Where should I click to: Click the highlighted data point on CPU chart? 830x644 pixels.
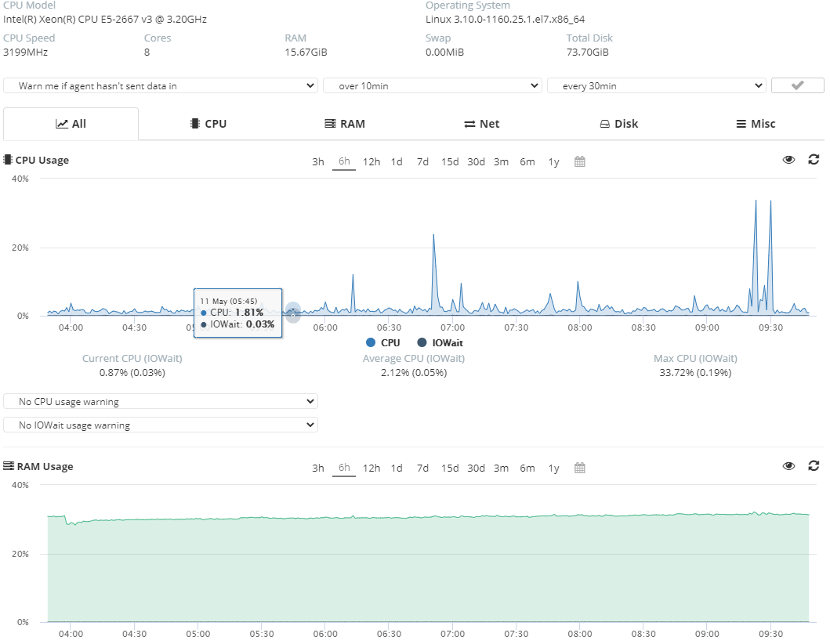[x=292, y=313]
